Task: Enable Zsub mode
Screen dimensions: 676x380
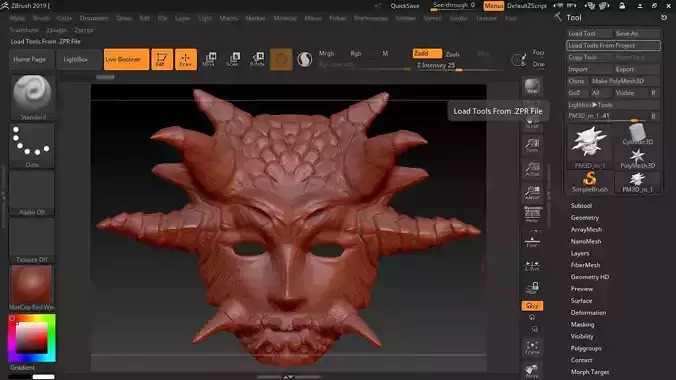Action: click(x=452, y=54)
